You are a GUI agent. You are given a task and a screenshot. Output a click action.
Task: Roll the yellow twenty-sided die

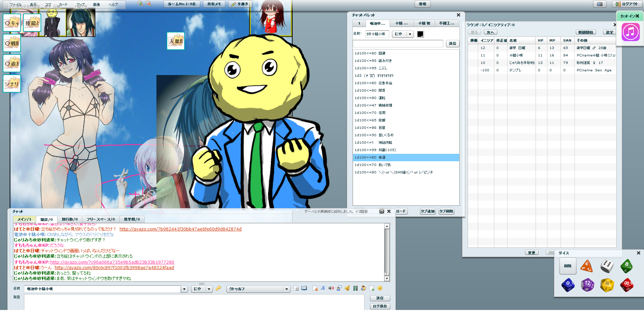[607, 285]
